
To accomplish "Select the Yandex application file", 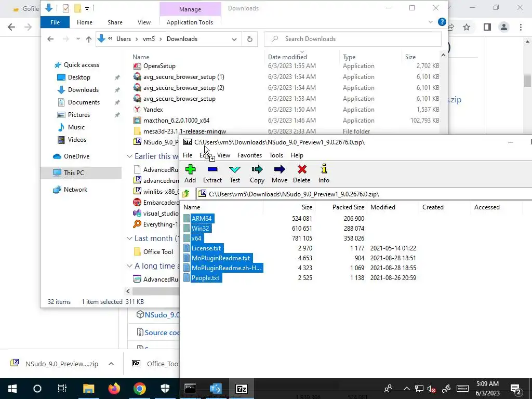I will (x=153, y=110).
